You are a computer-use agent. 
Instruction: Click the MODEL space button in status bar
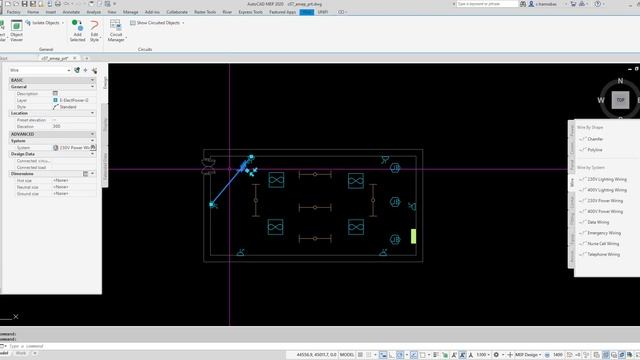click(x=347, y=355)
